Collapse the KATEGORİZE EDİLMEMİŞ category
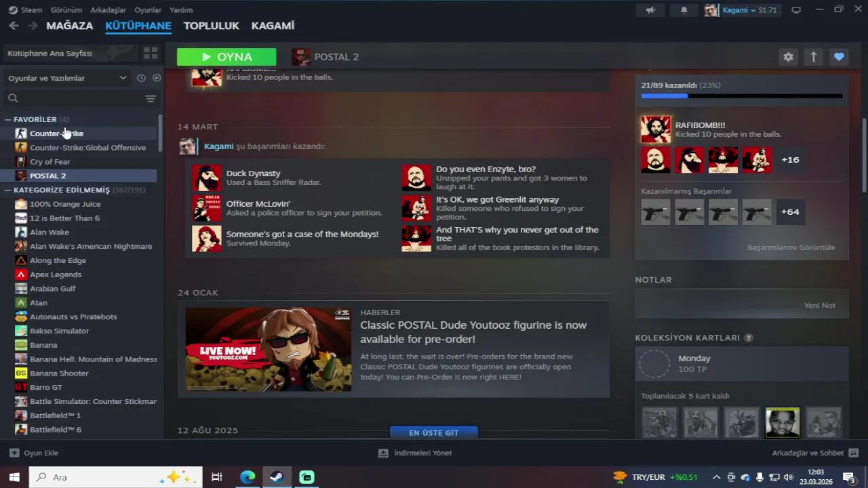This screenshot has width=868, height=488. click(x=7, y=190)
